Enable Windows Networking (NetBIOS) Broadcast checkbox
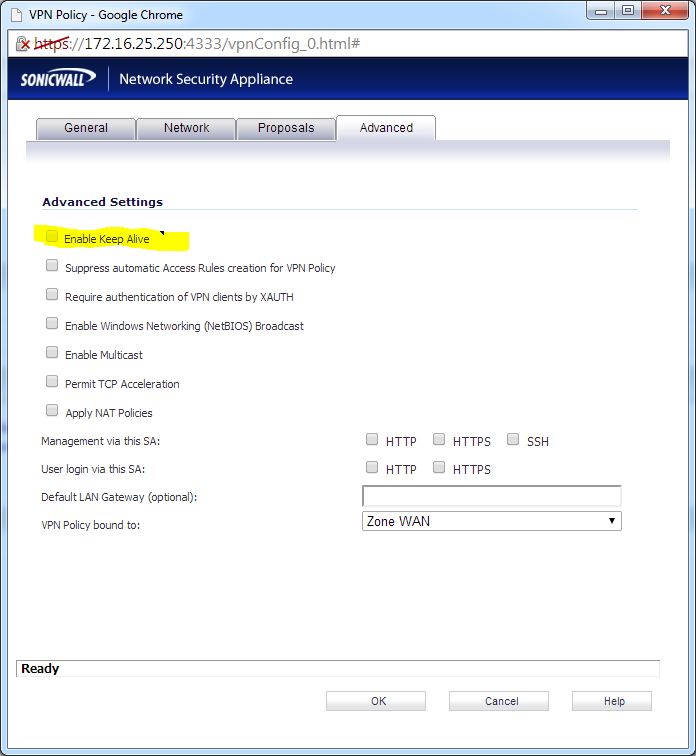This screenshot has width=696, height=756. tap(52, 323)
